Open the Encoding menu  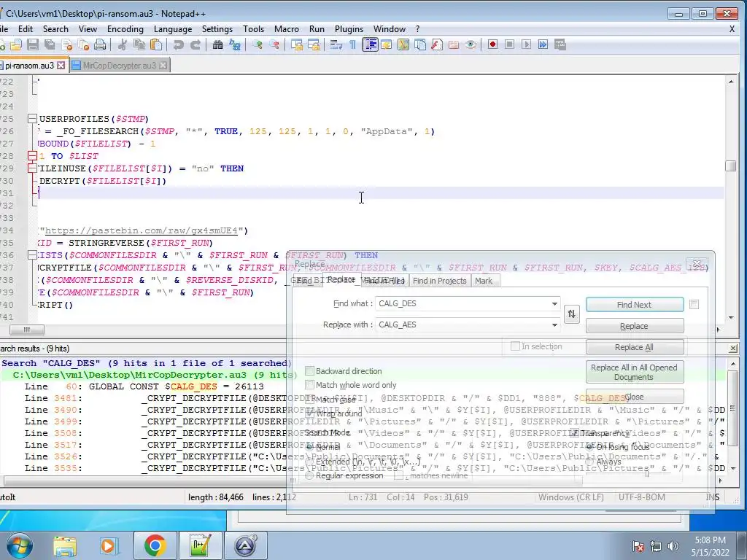pos(125,29)
